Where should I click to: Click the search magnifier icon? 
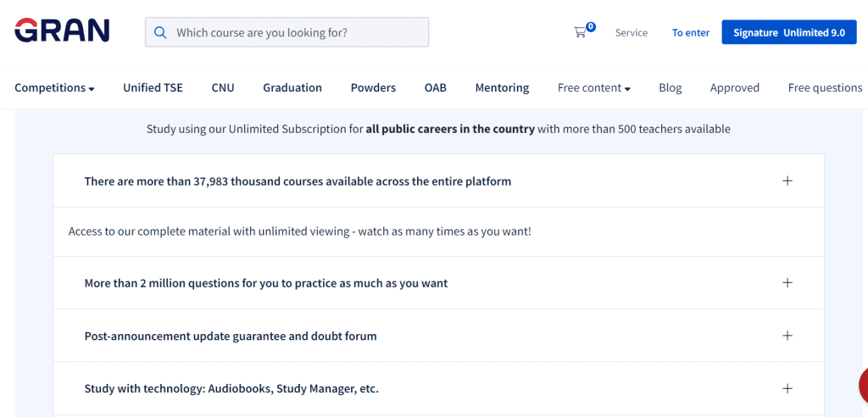pyautogui.click(x=160, y=32)
